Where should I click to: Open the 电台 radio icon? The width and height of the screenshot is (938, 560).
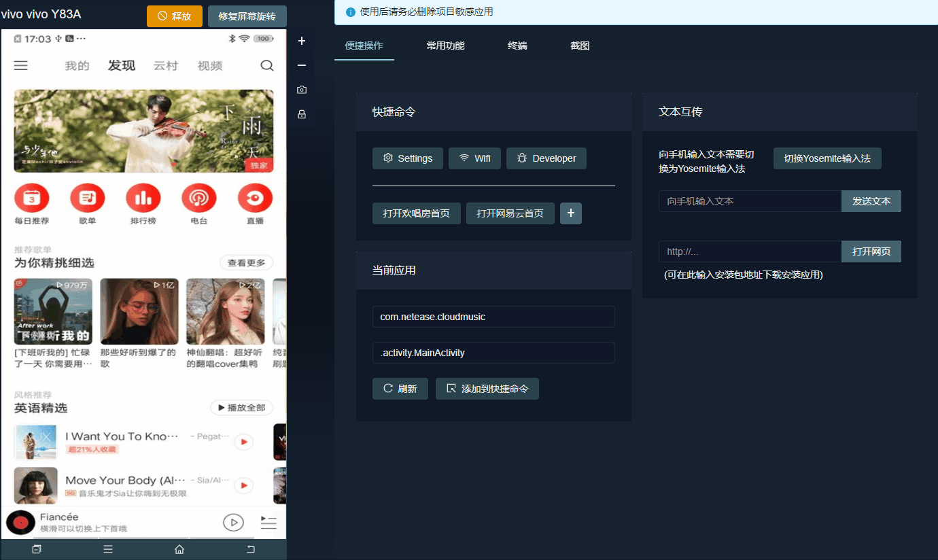(x=199, y=198)
